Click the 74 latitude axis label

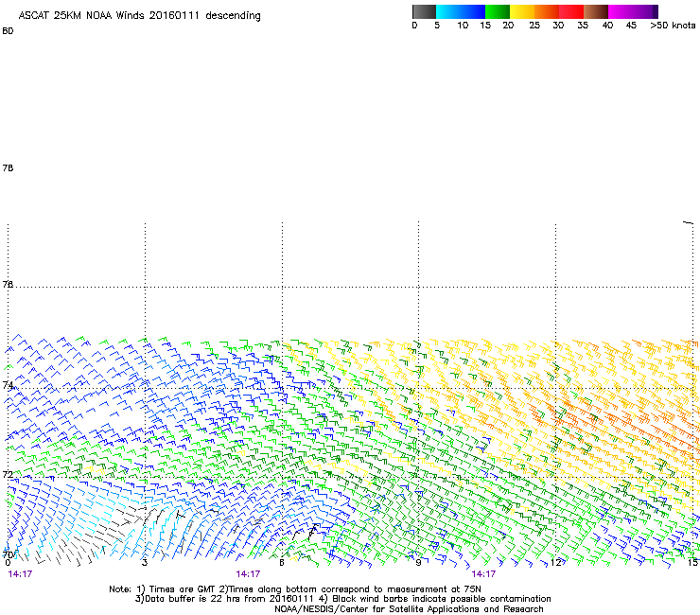coord(8,385)
